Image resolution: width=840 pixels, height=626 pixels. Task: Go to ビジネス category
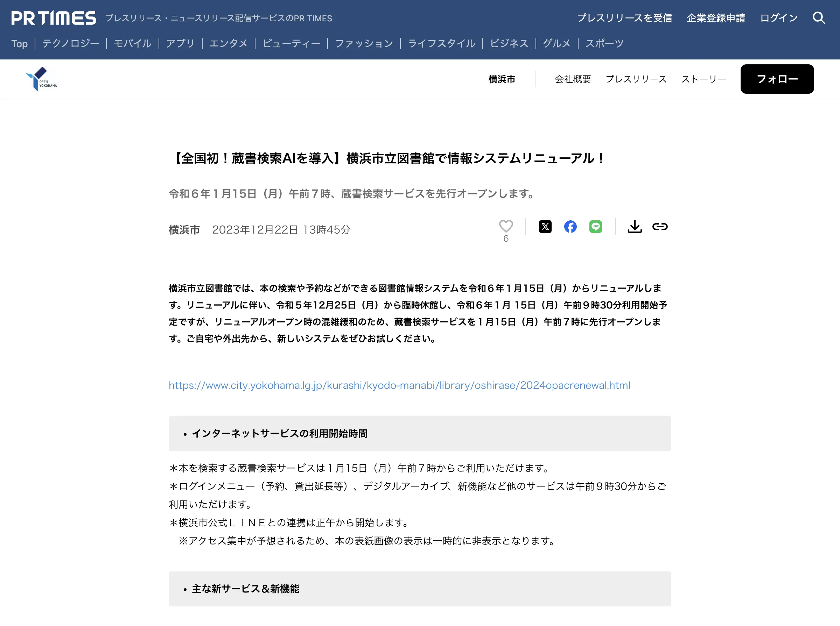pos(509,44)
